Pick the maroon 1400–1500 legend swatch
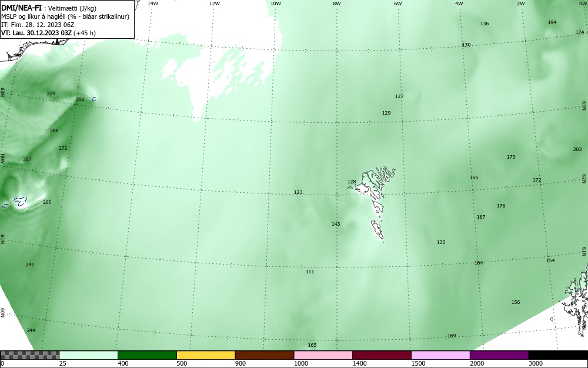Image resolution: width=588 pixels, height=368 pixels. (x=382, y=355)
